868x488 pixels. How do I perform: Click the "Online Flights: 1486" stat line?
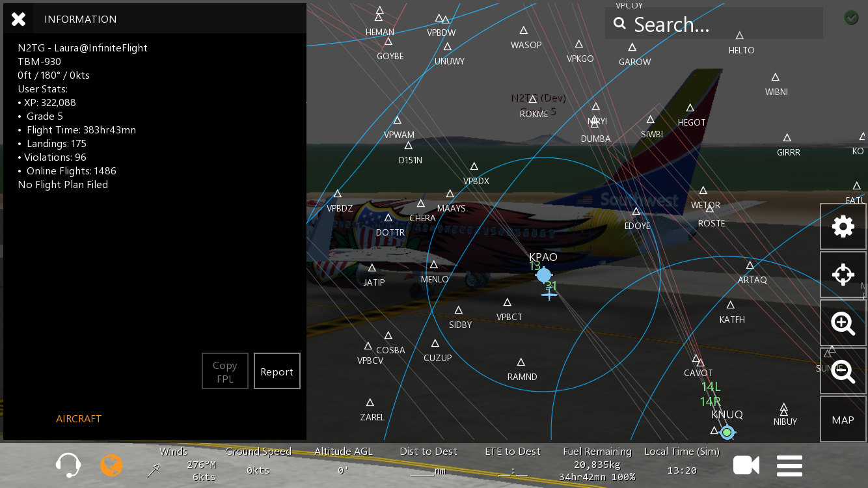(x=67, y=171)
